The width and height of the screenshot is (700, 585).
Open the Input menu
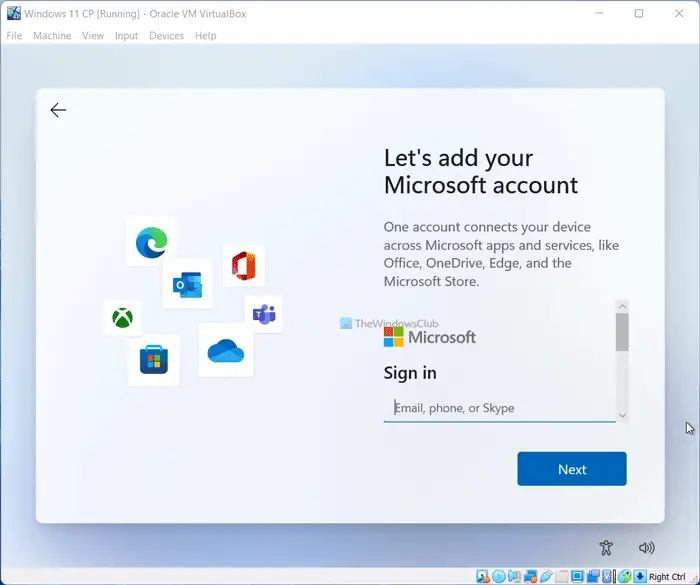(x=126, y=36)
